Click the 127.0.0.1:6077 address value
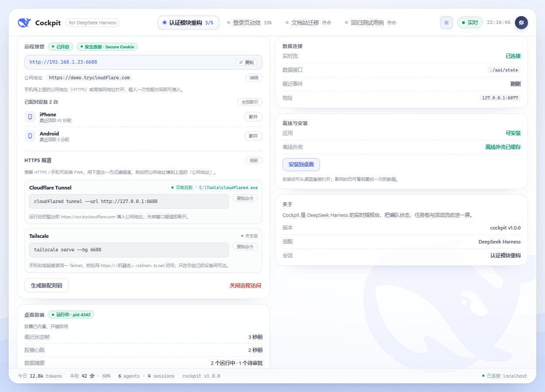The width and height of the screenshot is (545, 392). [500, 98]
